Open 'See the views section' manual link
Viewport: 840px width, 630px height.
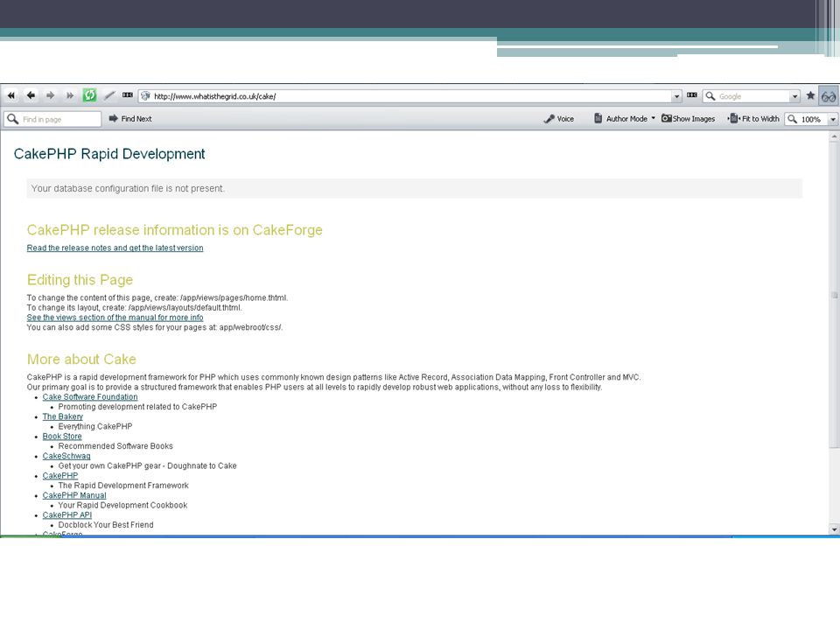(115, 318)
